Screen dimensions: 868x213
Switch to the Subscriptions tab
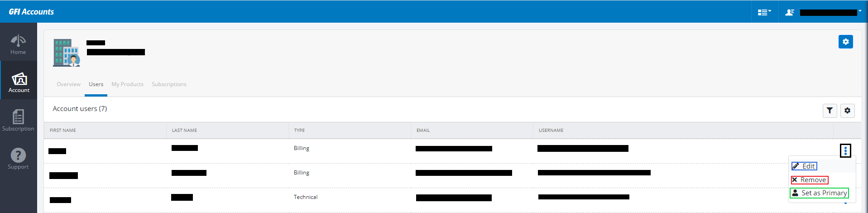pyautogui.click(x=169, y=84)
